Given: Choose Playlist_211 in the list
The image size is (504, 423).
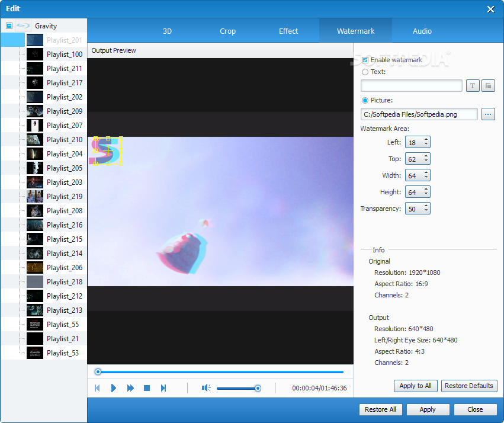Looking at the screenshot, I should 65,69.
